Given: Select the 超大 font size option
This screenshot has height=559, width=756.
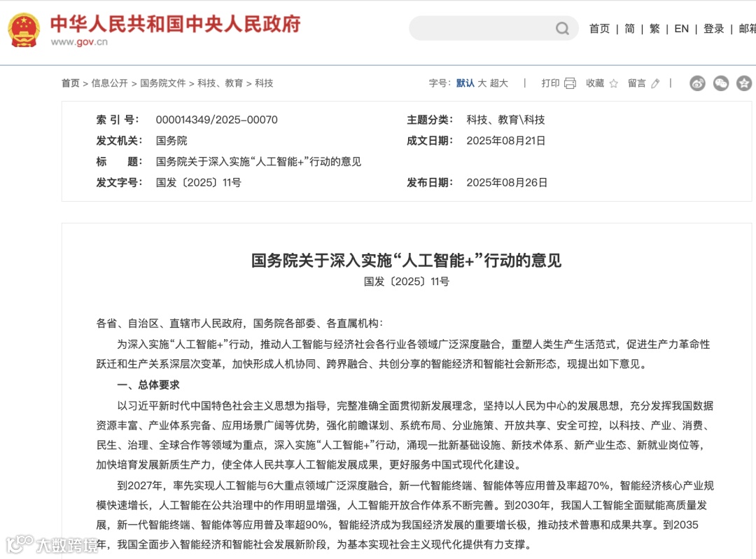Looking at the screenshot, I should 498,83.
